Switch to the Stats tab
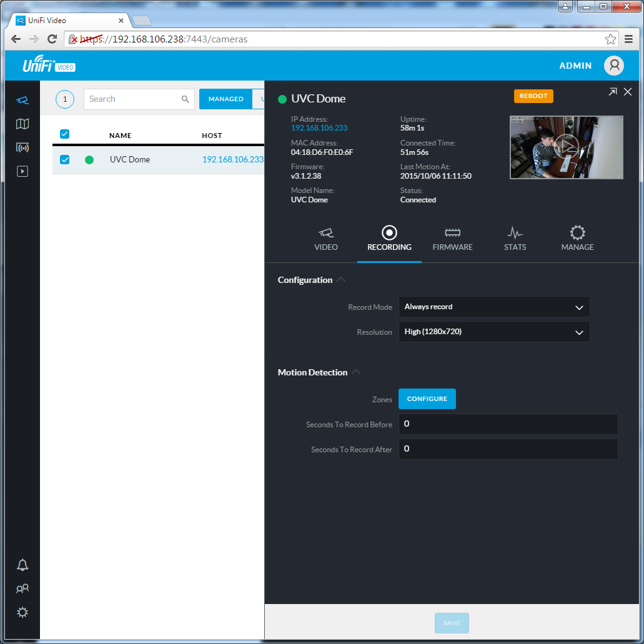The height and width of the screenshot is (644, 644). pos(515,239)
